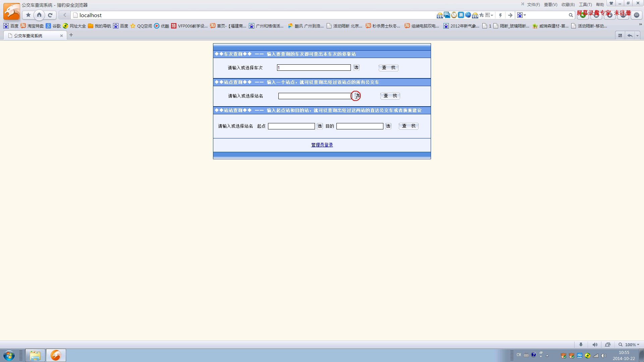Click the window popup icon in status bar

click(608, 345)
